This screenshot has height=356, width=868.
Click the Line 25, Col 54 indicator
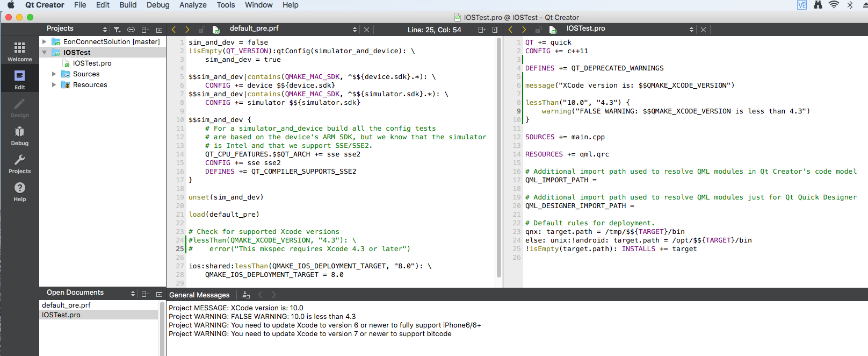click(x=434, y=30)
